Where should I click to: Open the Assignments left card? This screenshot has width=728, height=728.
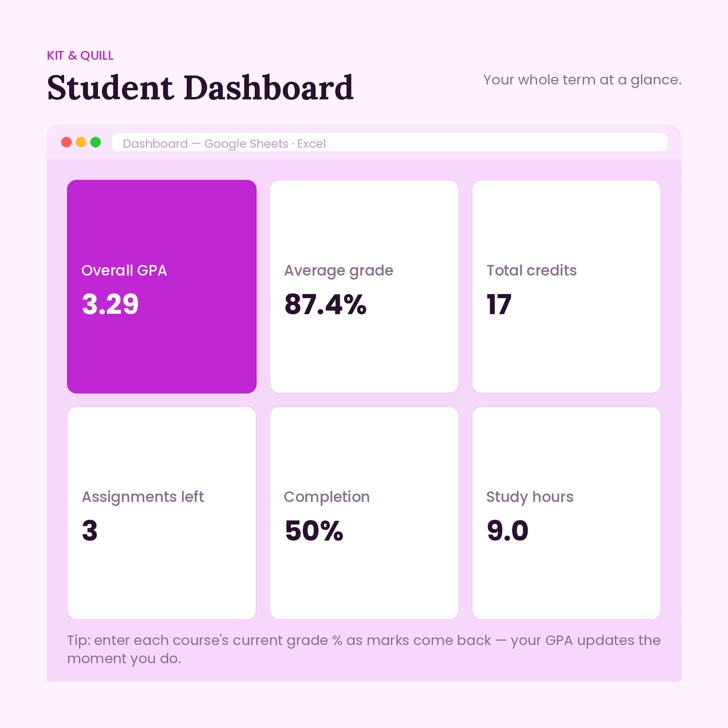(162, 513)
